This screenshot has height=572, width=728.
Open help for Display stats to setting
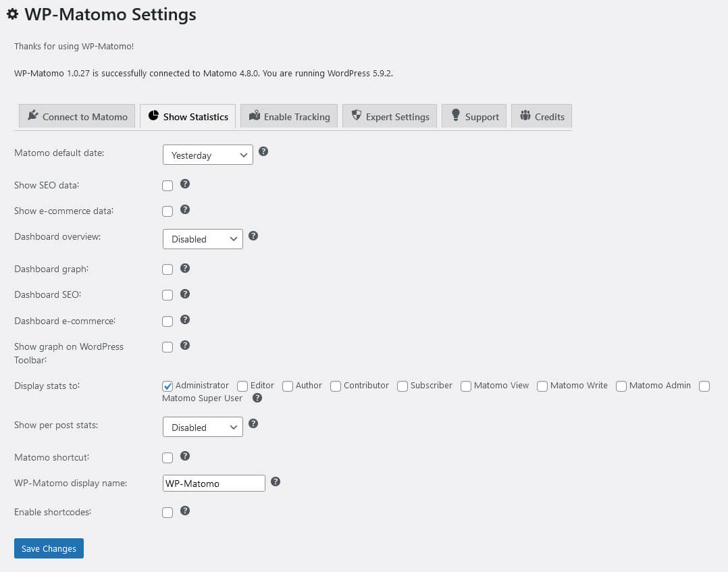[x=257, y=398]
